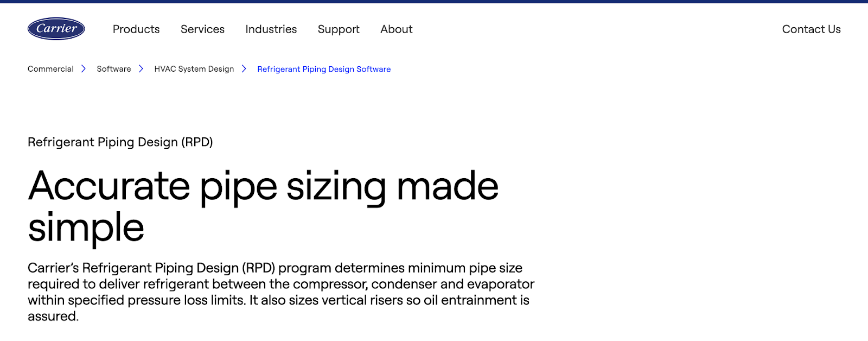Open the About menu
This screenshot has height=341, width=868.
click(x=397, y=29)
